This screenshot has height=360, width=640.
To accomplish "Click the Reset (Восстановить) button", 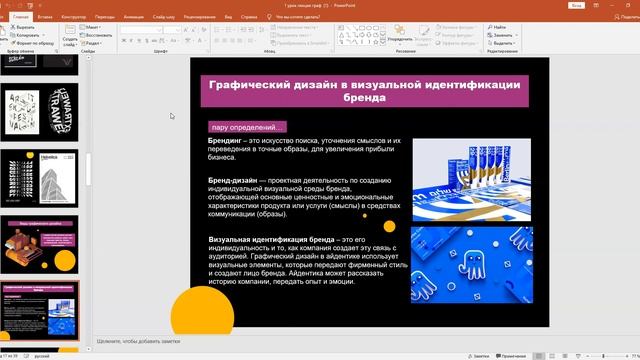I will coord(96,35).
